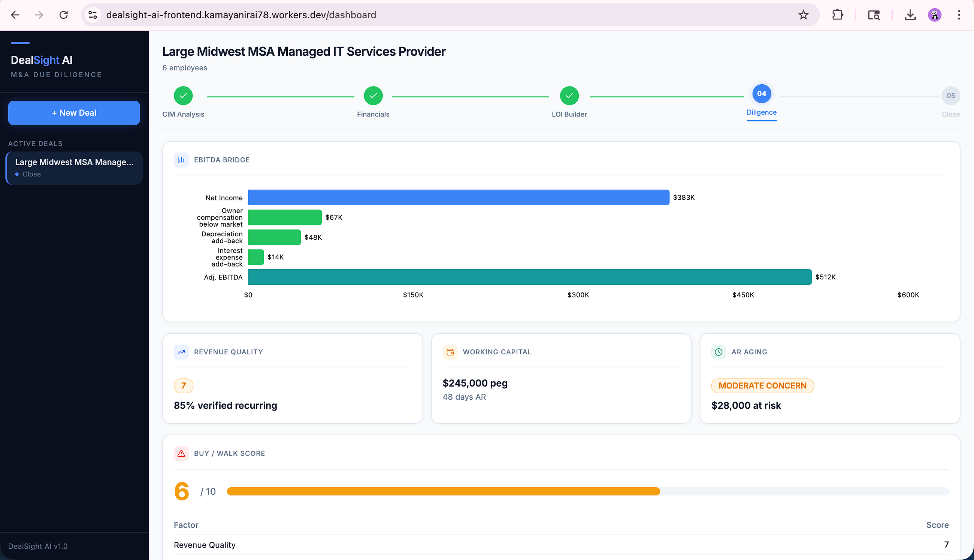Click the 'Score' column header
This screenshot has width=974, height=560.
click(x=937, y=525)
